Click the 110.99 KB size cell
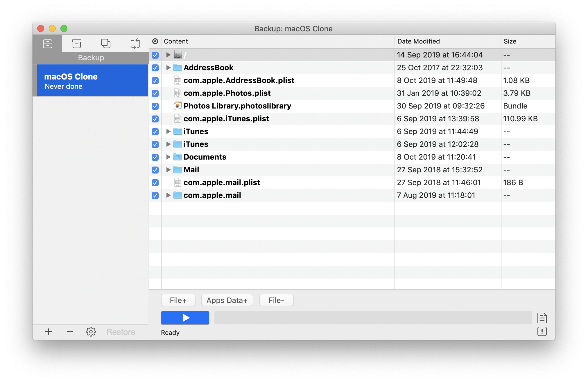Screen dimensions: 588x383 [x=520, y=119]
